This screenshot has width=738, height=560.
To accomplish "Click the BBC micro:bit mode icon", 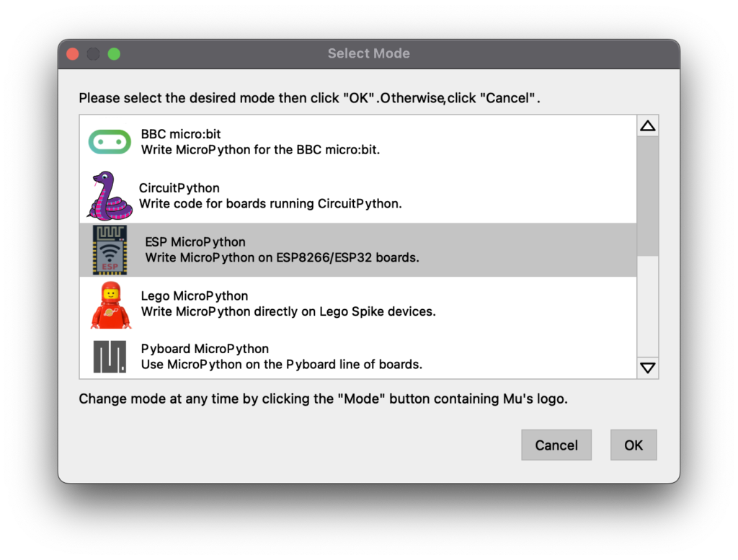I will point(110,142).
